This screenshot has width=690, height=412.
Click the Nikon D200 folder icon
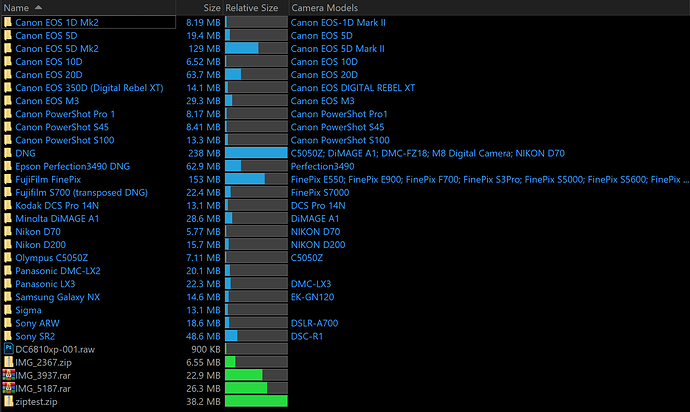click(8, 245)
